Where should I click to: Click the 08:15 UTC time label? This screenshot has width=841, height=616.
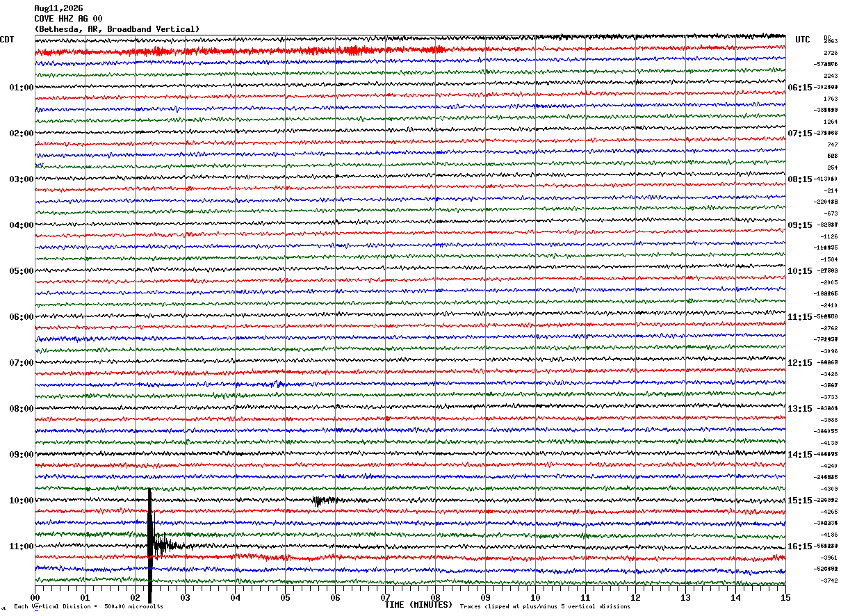(x=801, y=179)
